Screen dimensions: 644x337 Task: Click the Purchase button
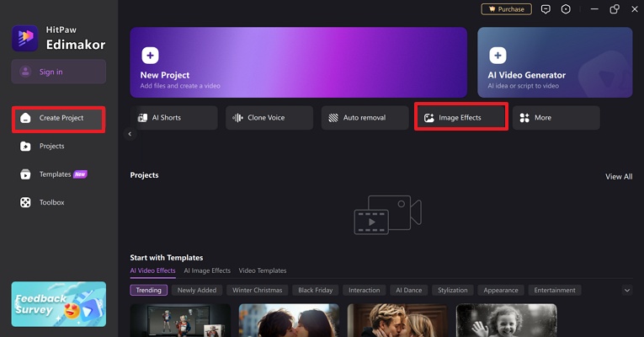point(506,9)
